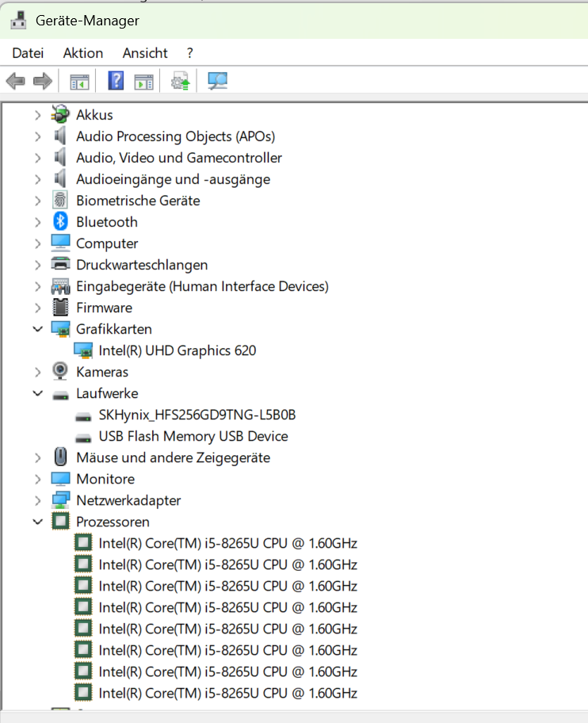Screen dimensions: 588x723
Task: Select the Biometrische Geräte label
Action: [x=138, y=201]
